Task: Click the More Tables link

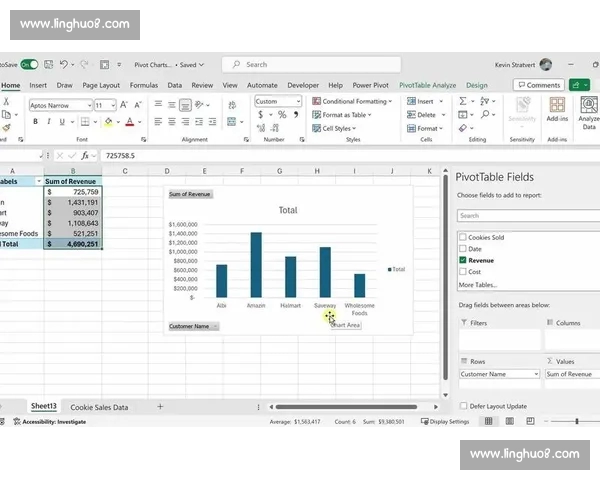Action: 479,285
